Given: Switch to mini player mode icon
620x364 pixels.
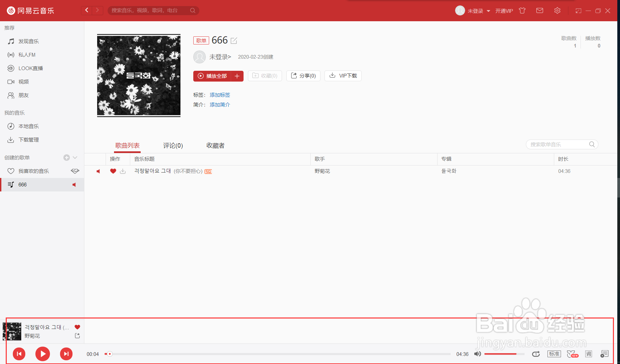Looking at the screenshot, I should (x=579, y=11).
